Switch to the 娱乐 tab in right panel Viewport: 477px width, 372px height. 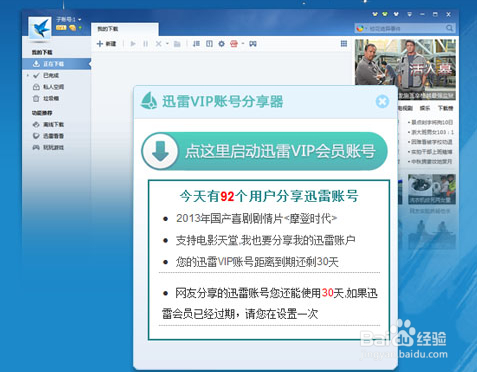point(425,108)
